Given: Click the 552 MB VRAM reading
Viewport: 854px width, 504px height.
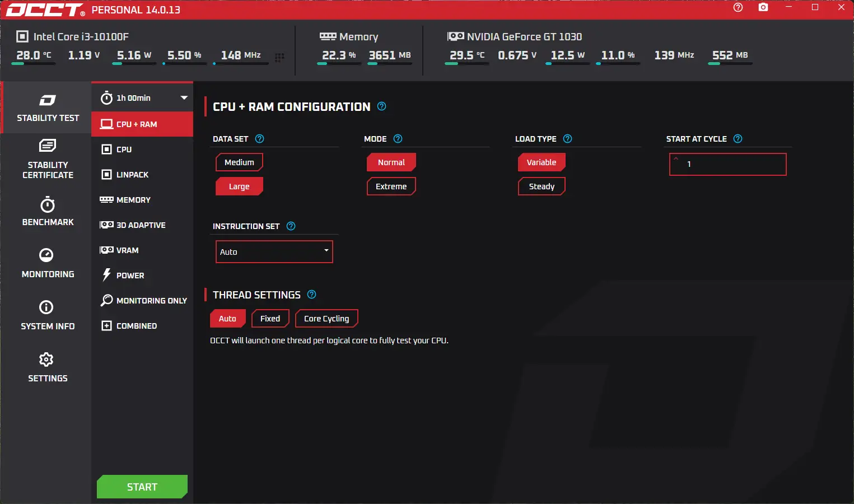Looking at the screenshot, I should point(730,55).
